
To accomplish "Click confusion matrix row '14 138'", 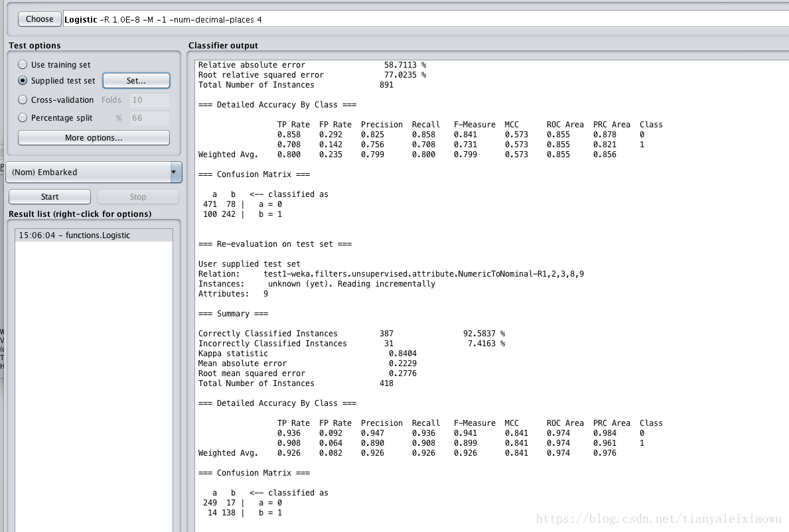I will click(245, 513).
